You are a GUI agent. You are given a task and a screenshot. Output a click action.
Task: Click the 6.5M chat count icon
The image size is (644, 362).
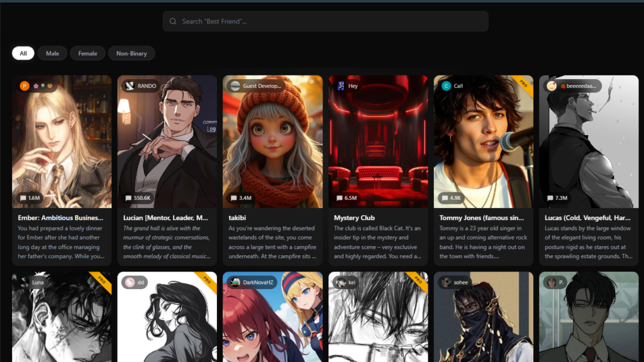339,198
